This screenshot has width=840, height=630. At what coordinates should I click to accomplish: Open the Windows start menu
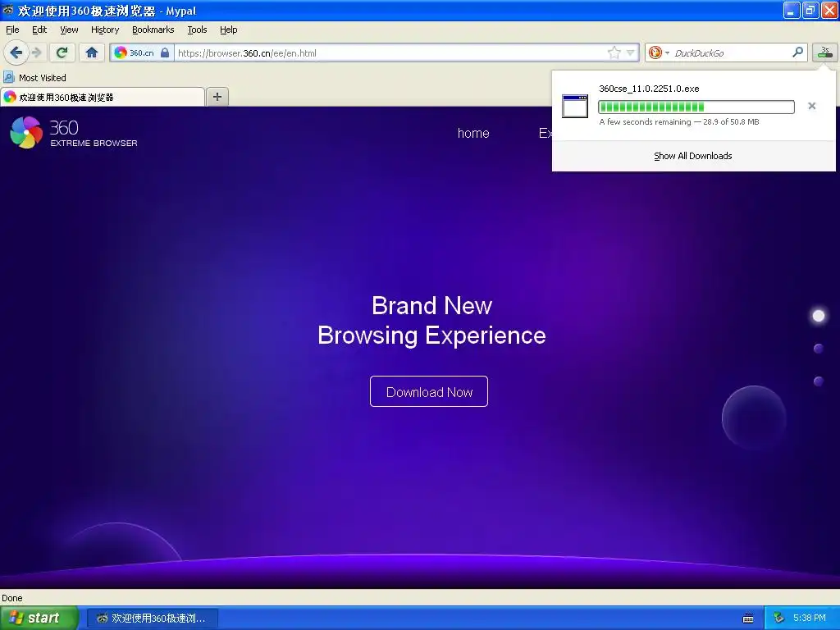(x=39, y=618)
